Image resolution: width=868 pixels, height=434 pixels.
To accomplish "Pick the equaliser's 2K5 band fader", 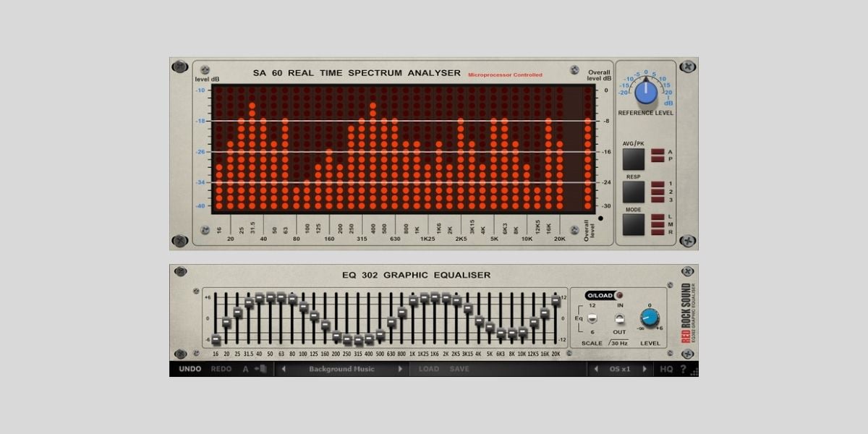I will click(x=457, y=300).
